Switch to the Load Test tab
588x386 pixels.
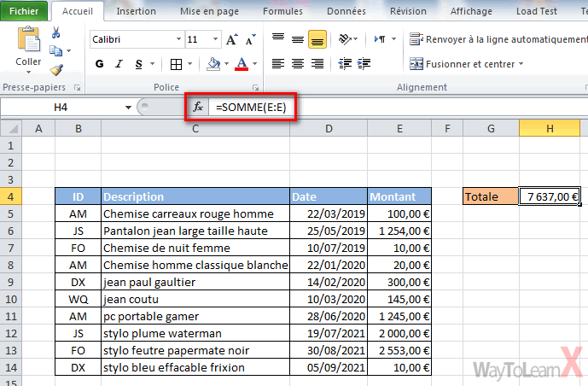point(537,11)
